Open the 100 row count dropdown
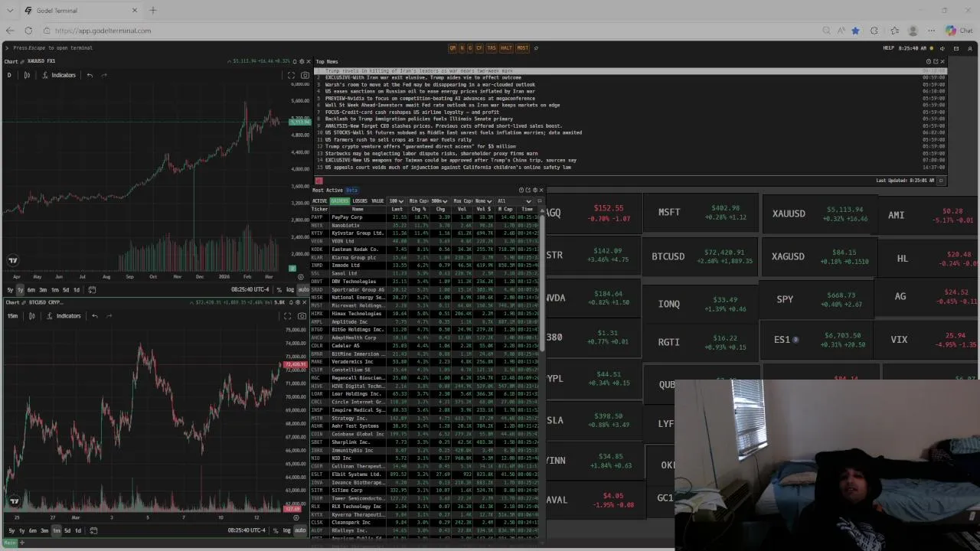The width and height of the screenshot is (980, 551). tap(397, 201)
